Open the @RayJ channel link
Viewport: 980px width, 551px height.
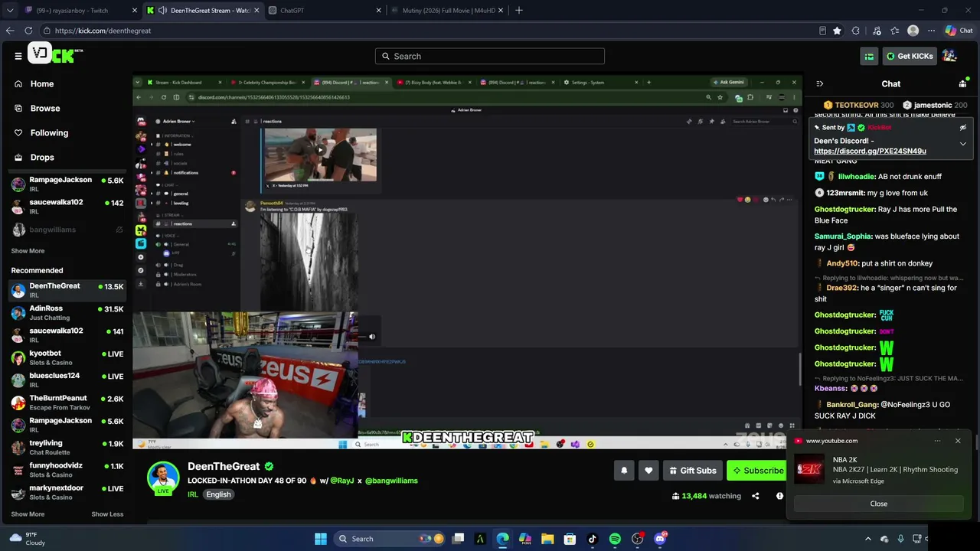[x=341, y=481]
